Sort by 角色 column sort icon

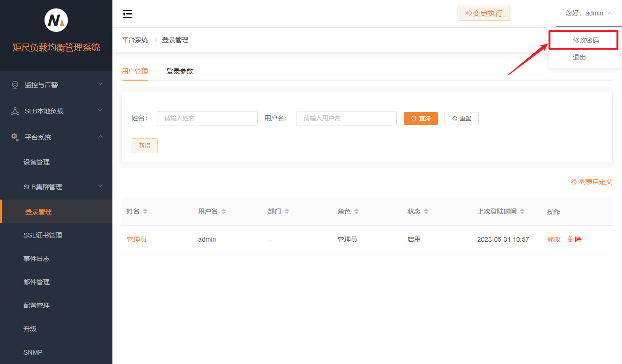(x=356, y=212)
